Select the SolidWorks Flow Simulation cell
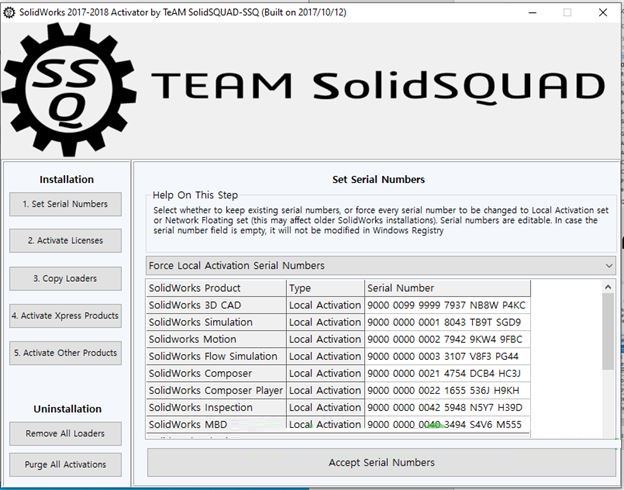Image resolution: width=624 pixels, height=490 pixels. (x=216, y=357)
